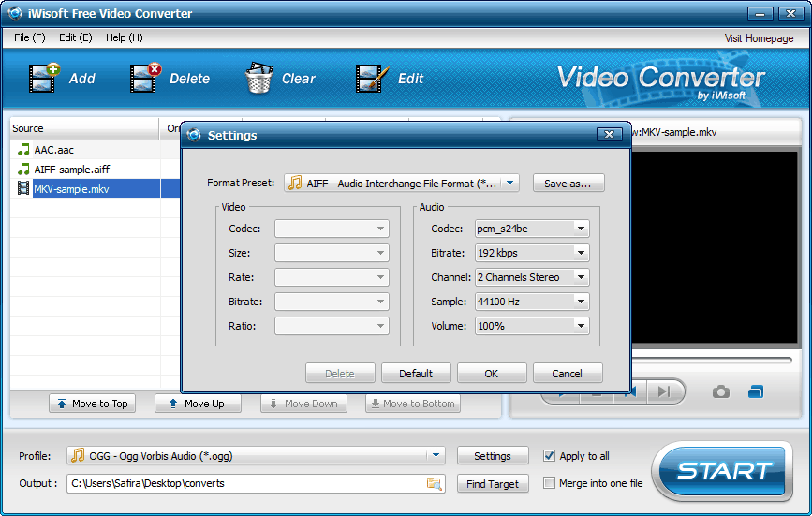Click the Move to Top button
Screen dimensions: 812x516
(x=92, y=404)
